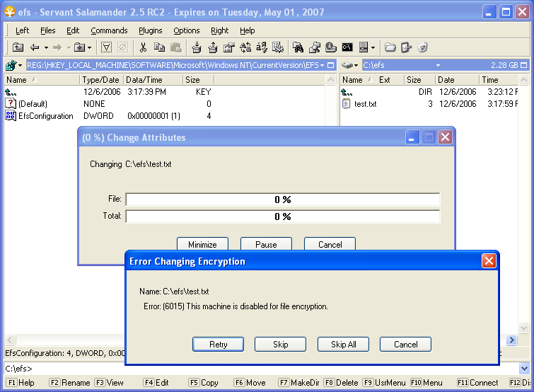Expand the forward history dropdown arrow
The image size is (534, 392).
(x=69, y=47)
